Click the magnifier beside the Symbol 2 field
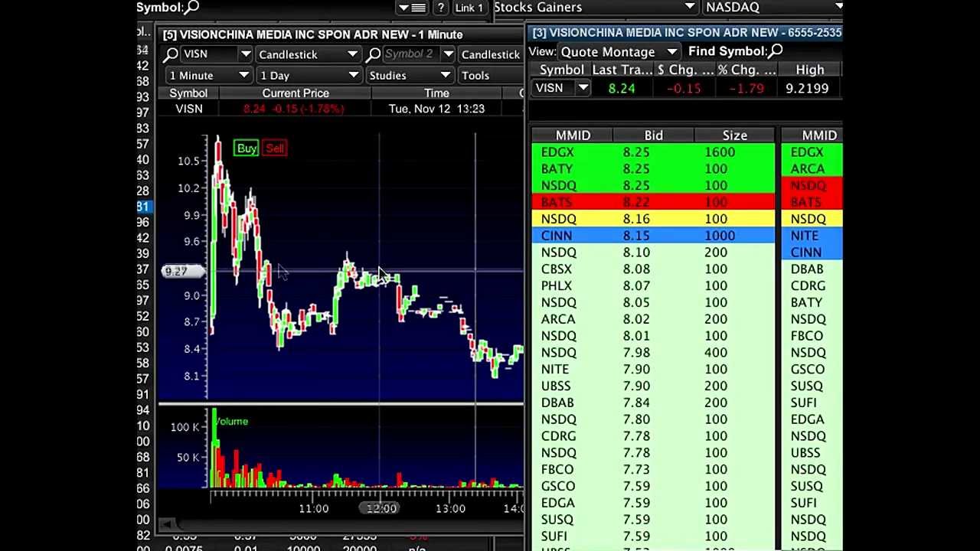980x551 pixels. tap(373, 54)
